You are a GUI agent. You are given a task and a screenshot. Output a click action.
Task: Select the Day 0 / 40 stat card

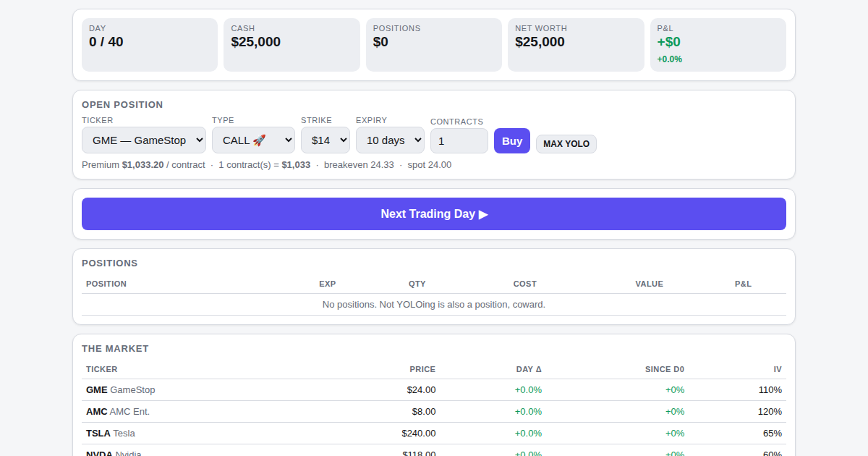pos(150,45)
